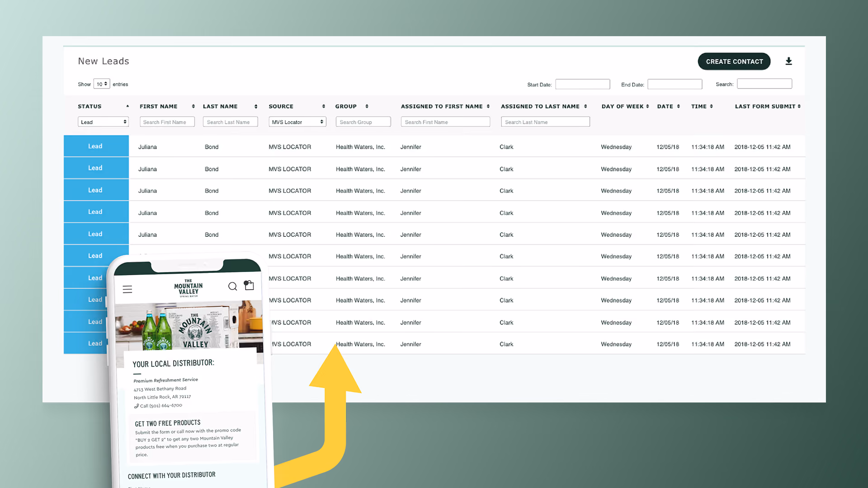Click the Lead status cell in first row
The image size is (868, 488).
click(x=96, y=146)
